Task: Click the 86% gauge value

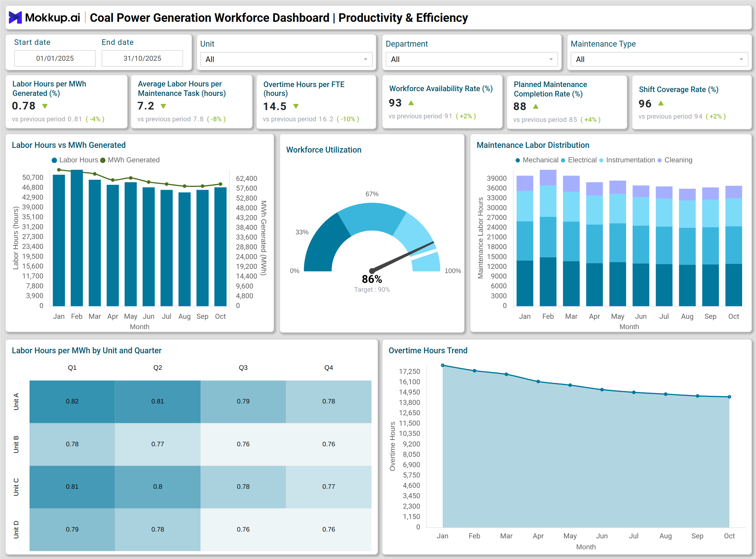Action: pyautogui.click(x=372, y=279)
